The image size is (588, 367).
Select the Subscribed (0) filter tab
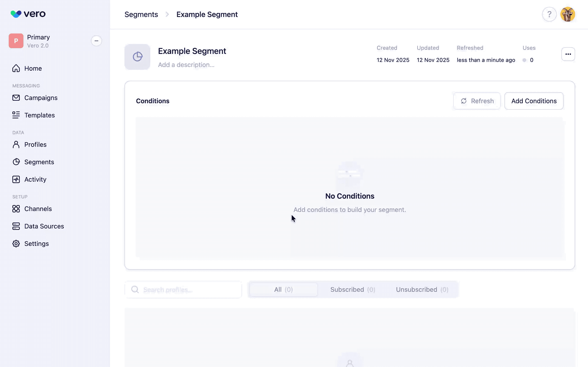[x=353, y=289]
